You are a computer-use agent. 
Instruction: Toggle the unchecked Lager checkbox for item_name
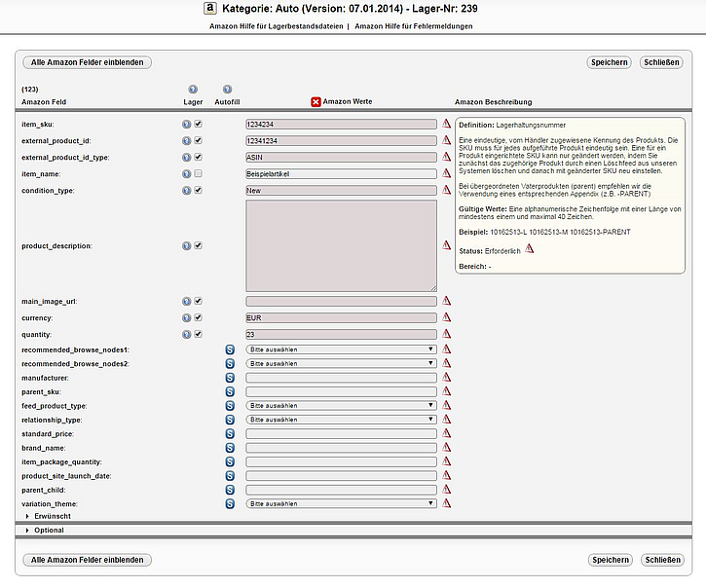pos(198,173)
